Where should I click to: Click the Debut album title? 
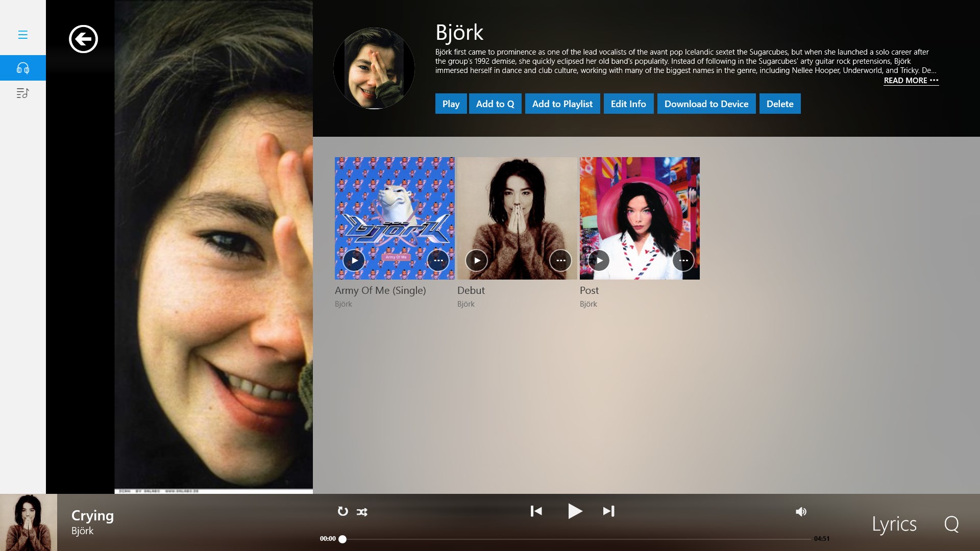[471, 290]
